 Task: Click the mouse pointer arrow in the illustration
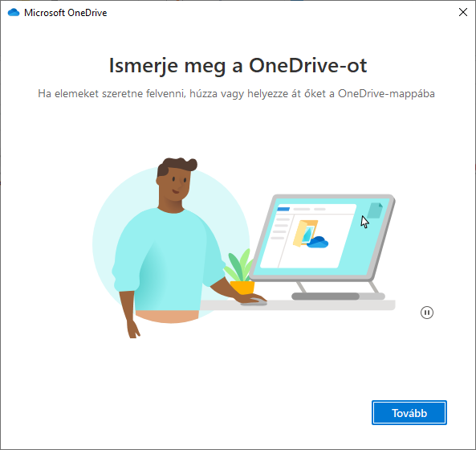[x=364, y=222]
